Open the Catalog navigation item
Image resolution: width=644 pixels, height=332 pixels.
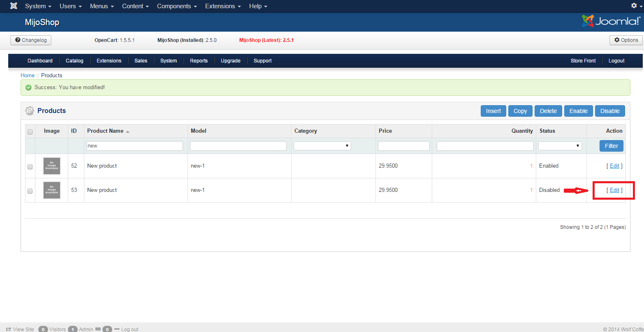tap(74, 61)
